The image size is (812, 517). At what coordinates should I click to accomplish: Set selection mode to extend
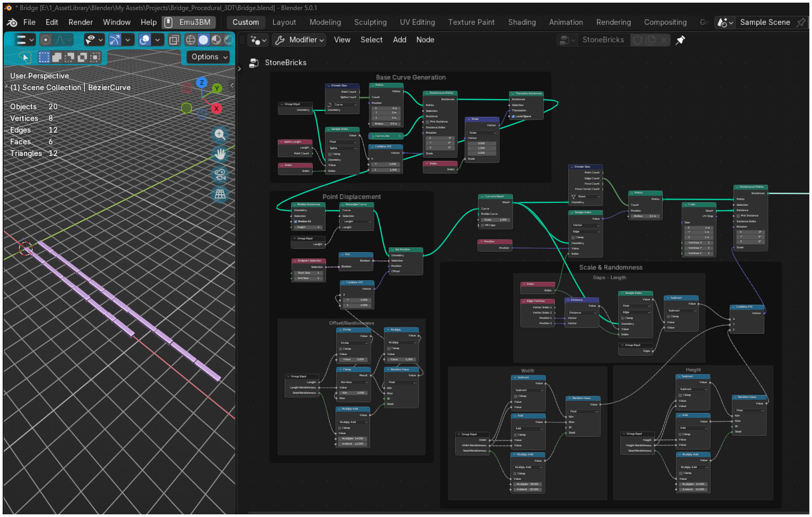(x=57, y=57)
